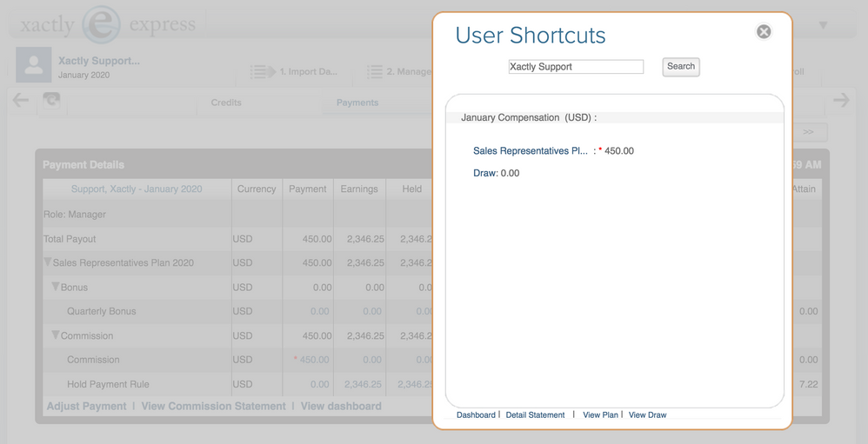Click the Import Data list-arrow icon
The width and height of the screenshot is (868, 444).
(x=263, y=71)
